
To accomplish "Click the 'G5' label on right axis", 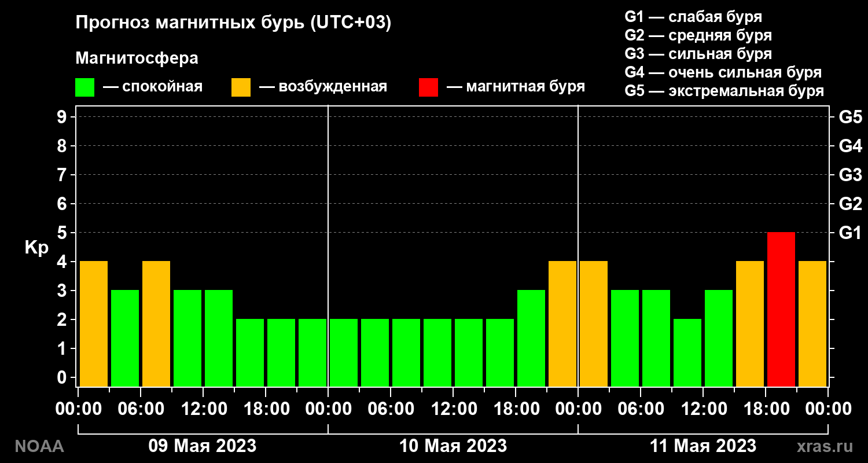I will tap(850, 117).
